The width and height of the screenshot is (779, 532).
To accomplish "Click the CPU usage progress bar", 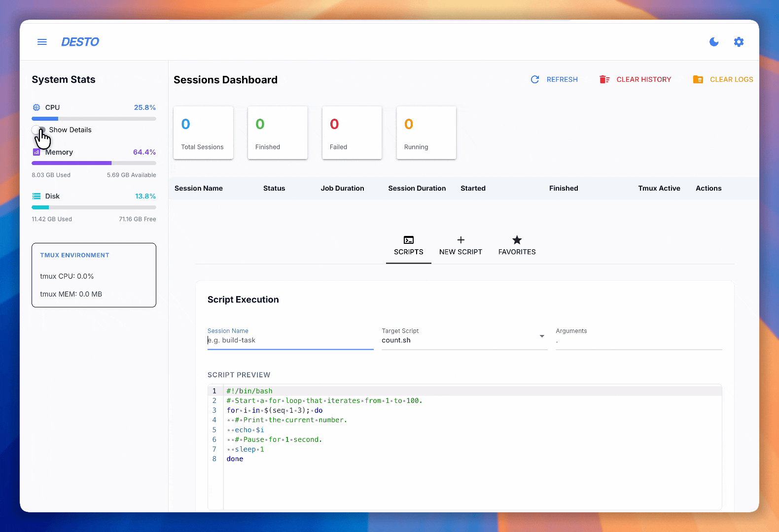I will tap(94, 119).
